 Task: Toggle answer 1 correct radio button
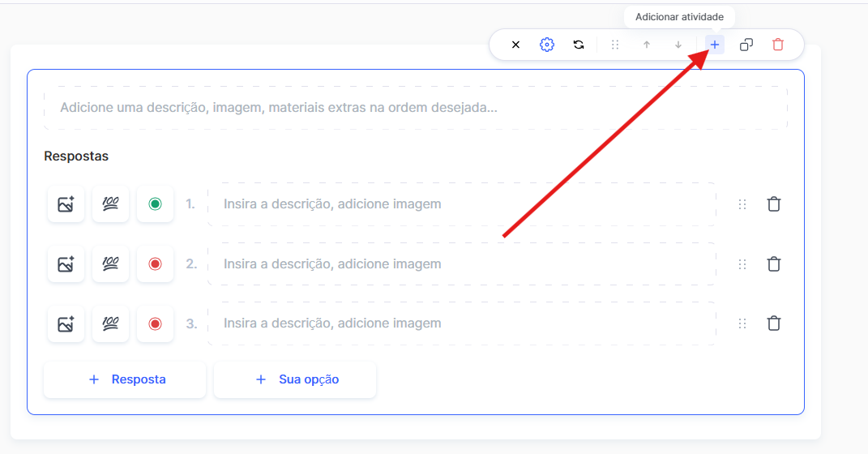point(155,204)
